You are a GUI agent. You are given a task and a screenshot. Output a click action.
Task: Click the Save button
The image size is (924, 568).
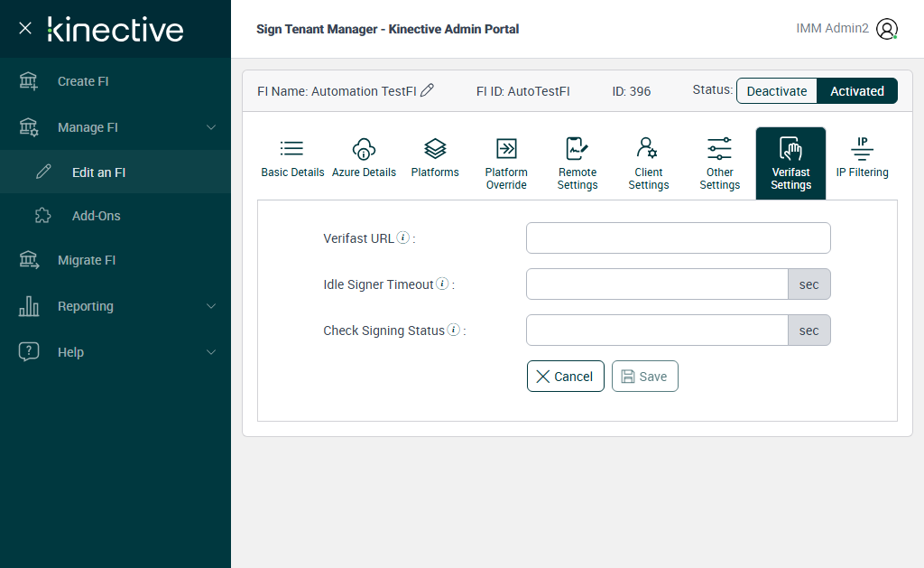[x=644, y=377]
